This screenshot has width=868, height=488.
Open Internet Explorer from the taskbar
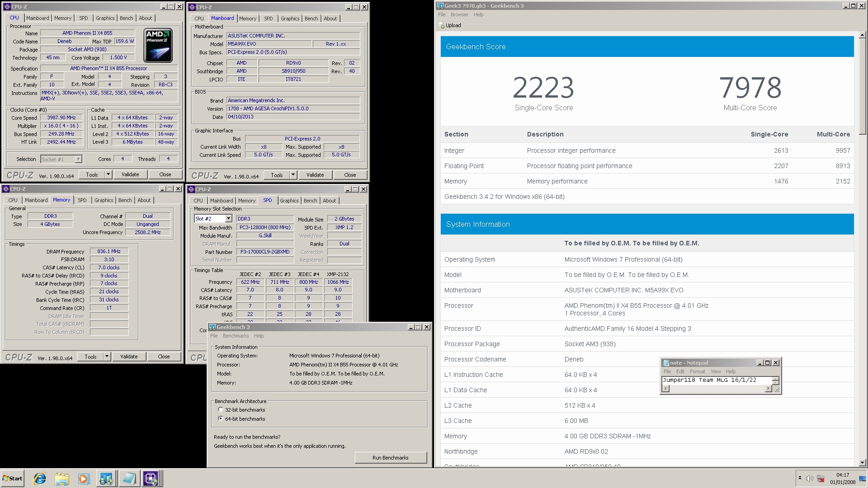40,479
